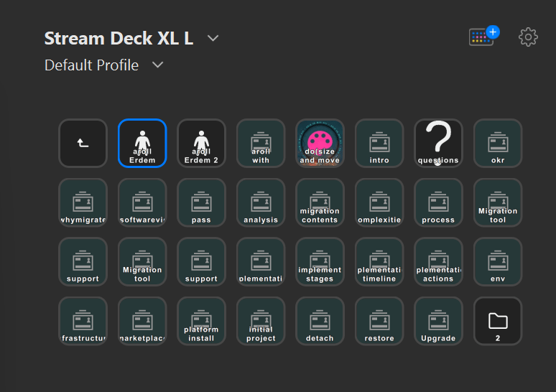Select the intro scene key
This screenshot has width=556, height=392.
(379, 143)
